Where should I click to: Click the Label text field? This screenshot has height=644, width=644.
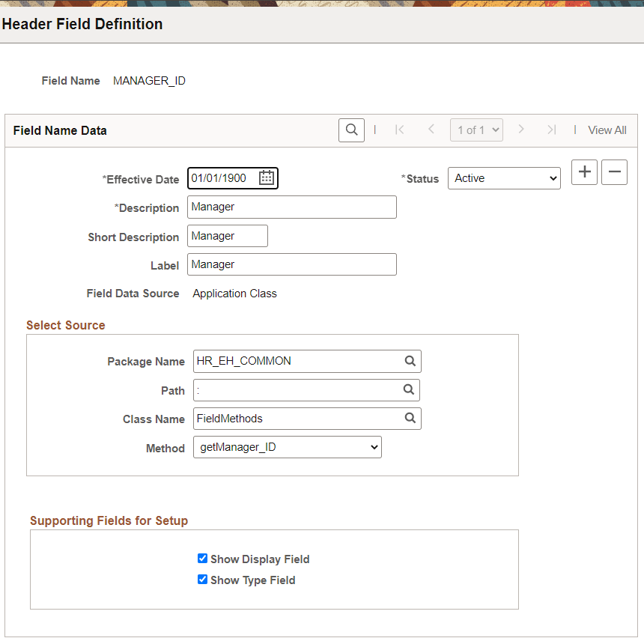(291, 264)
